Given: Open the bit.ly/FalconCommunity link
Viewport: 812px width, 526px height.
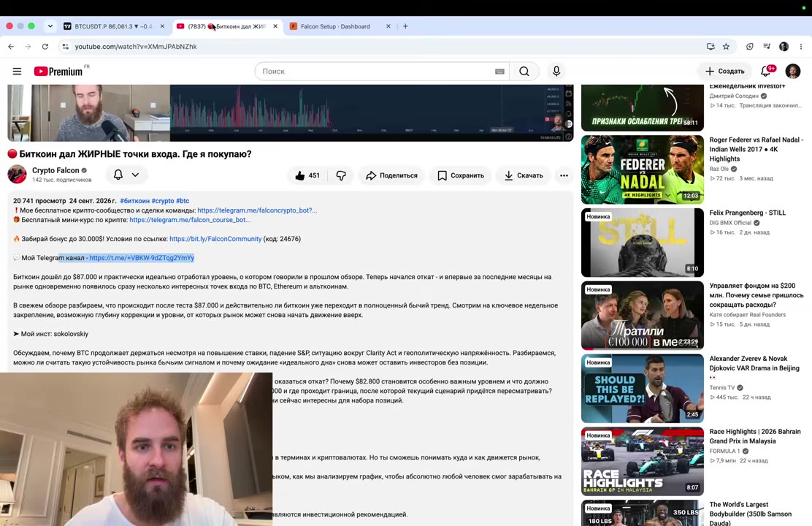Looking at the screenshot, I should [x=215, y=239].
